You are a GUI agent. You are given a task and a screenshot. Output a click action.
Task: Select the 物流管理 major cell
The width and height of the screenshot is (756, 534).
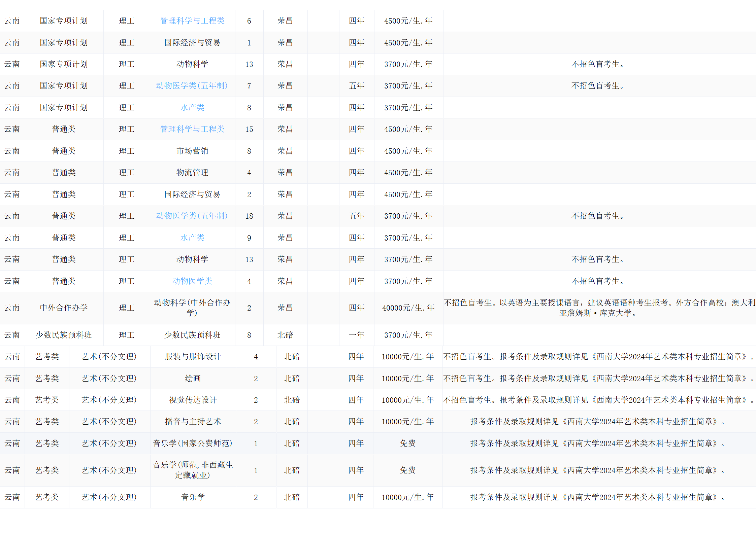[x=192, y=173]
